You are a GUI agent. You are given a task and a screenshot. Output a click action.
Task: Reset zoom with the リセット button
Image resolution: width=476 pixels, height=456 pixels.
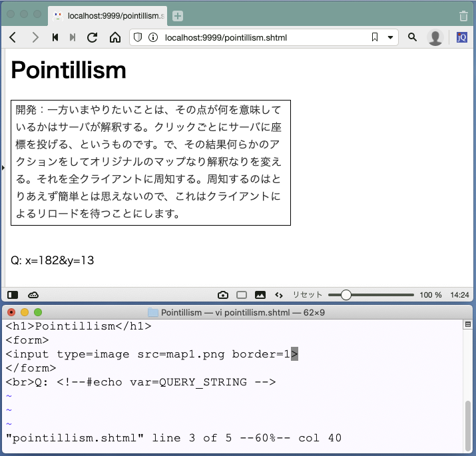coord(308,295)
